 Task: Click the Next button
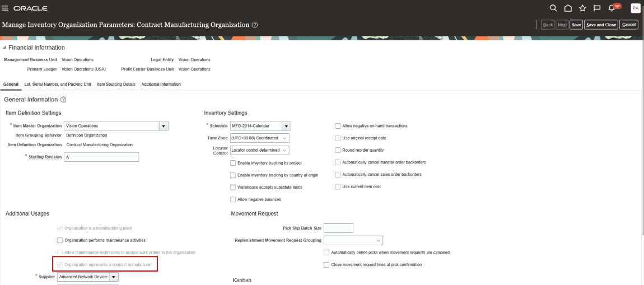tap(562, 25)
